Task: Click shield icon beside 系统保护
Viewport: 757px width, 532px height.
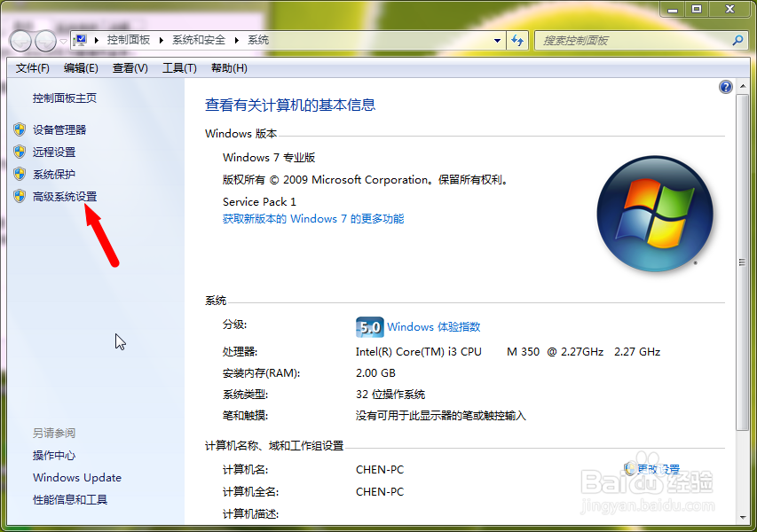Action: click(20, 174)
